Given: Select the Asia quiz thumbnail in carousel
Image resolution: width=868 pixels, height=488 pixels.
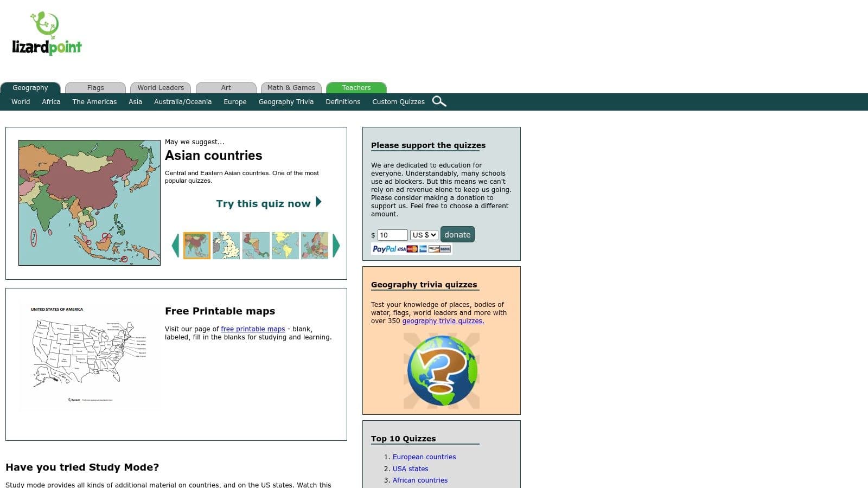Looking at the screenshot, I should [196, 245].
